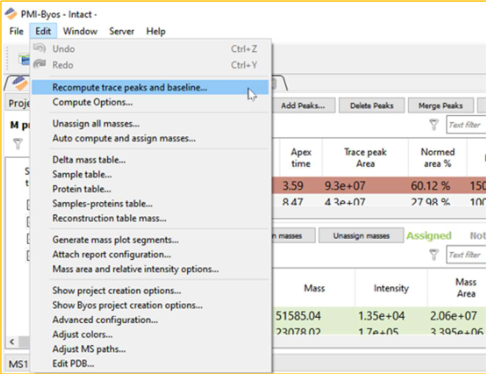
Task: Choose Generate mass plot segments
Action: tap(150, 240)
